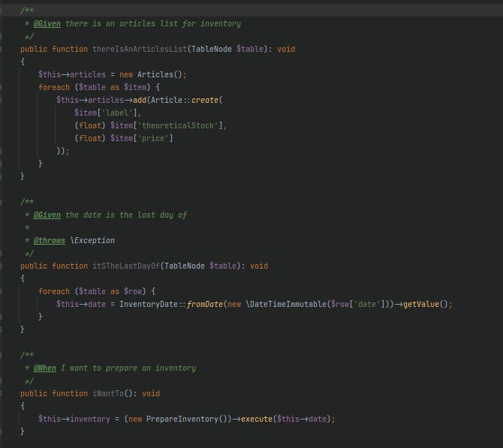Click the execute method call
503x448 pixels.
(x=257, y=419)
